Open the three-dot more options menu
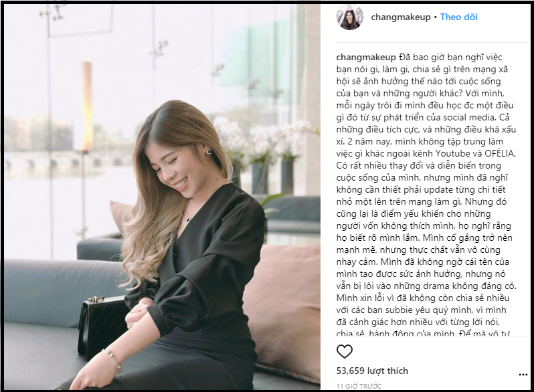The image size is (534, 392). pyautogui.click(x=523, y=375)
